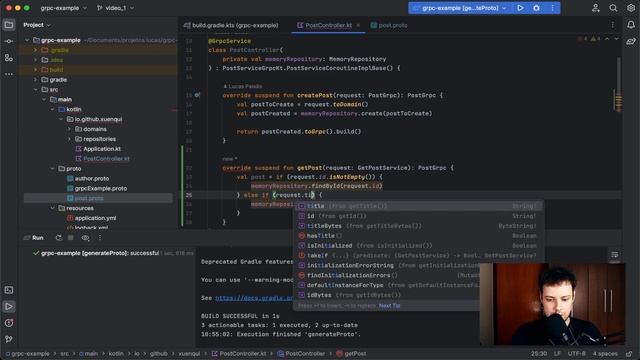
Task: Click Next Tip link in completion popup
Action: click(389, 306)
